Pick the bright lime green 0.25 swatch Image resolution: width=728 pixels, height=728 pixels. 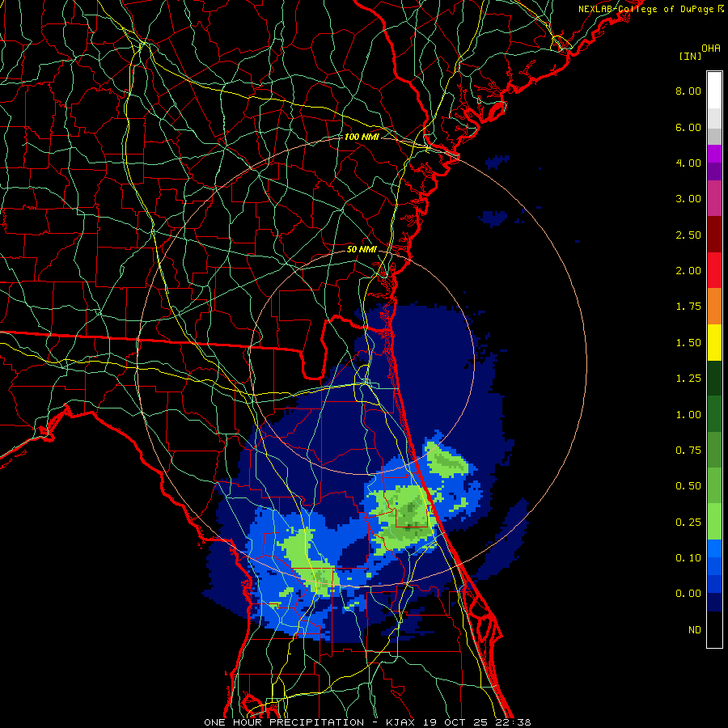[x=714, y=522]
